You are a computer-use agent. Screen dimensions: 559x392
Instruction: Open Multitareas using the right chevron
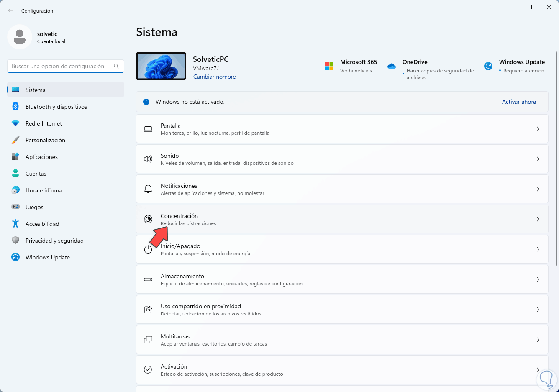(538, 340)
